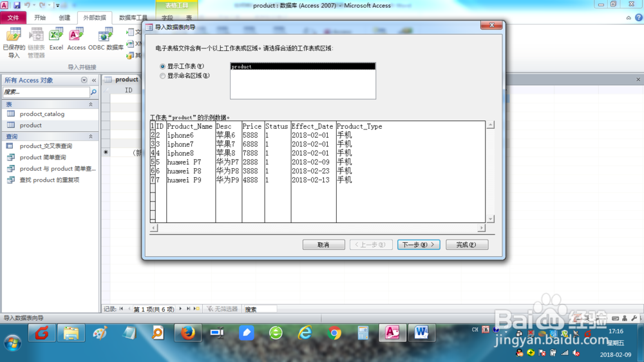Open the prodoct_catalog table
Viewport: 644px width, 362px height.
coord(42,114)
